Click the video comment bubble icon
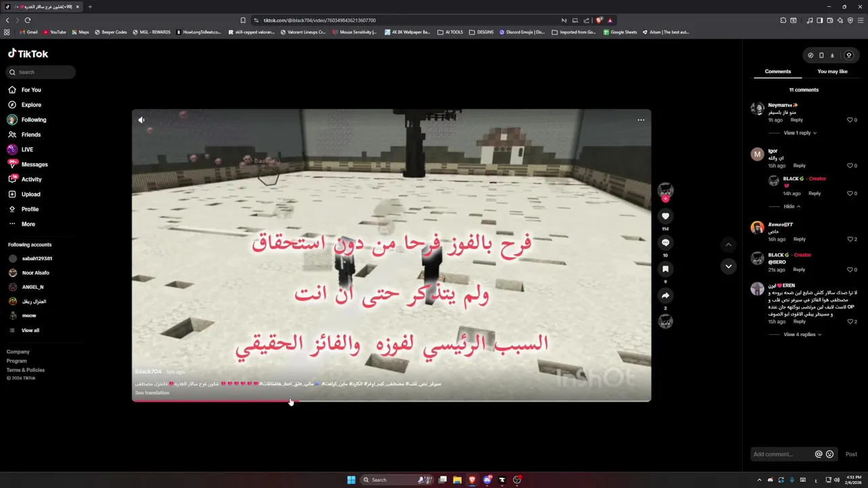 665,243
